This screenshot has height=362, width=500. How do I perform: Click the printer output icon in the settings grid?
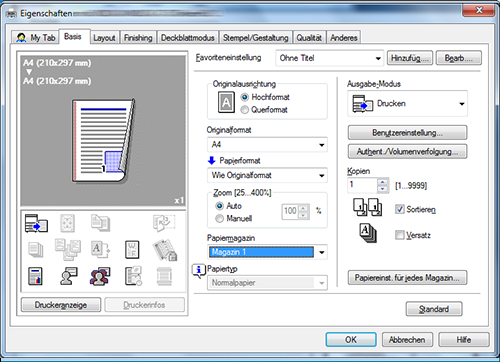36,223
